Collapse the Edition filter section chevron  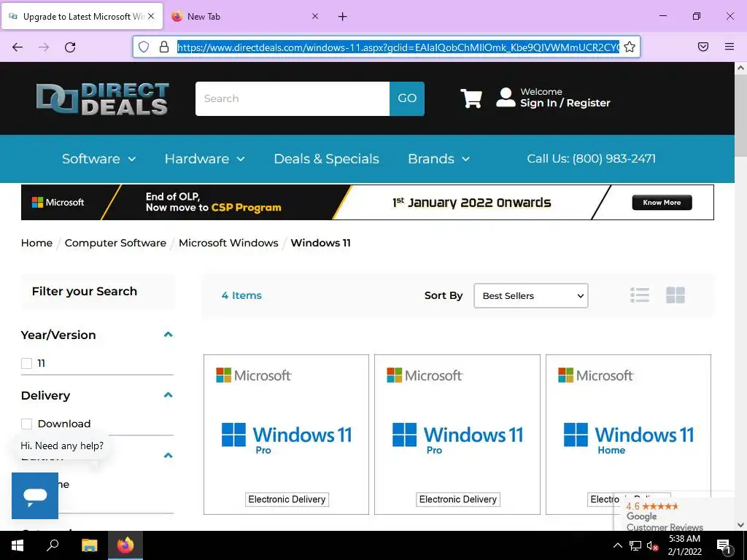168,455
